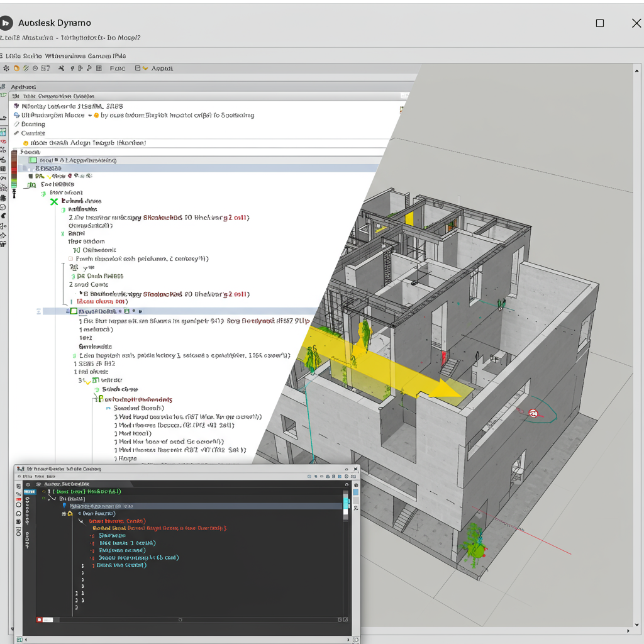
Task: Click the first icon in the code window's top-right toolbar
Action: coord(309,477)
